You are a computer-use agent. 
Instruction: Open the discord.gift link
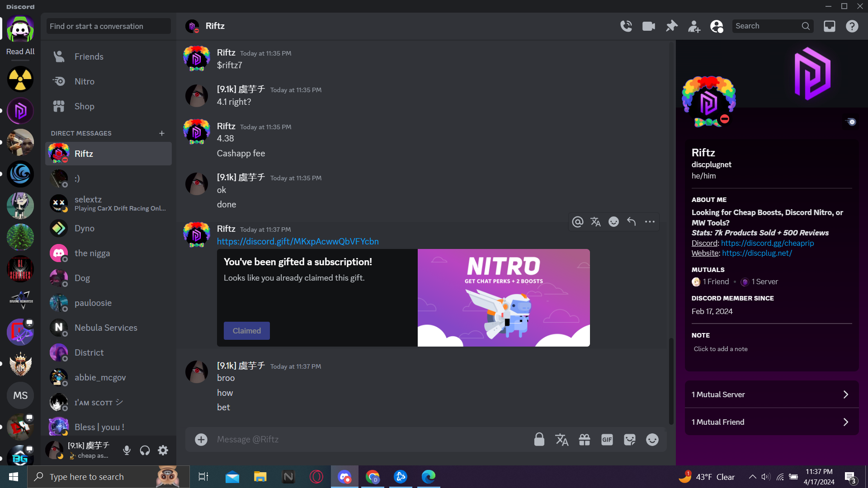[297, 241]
